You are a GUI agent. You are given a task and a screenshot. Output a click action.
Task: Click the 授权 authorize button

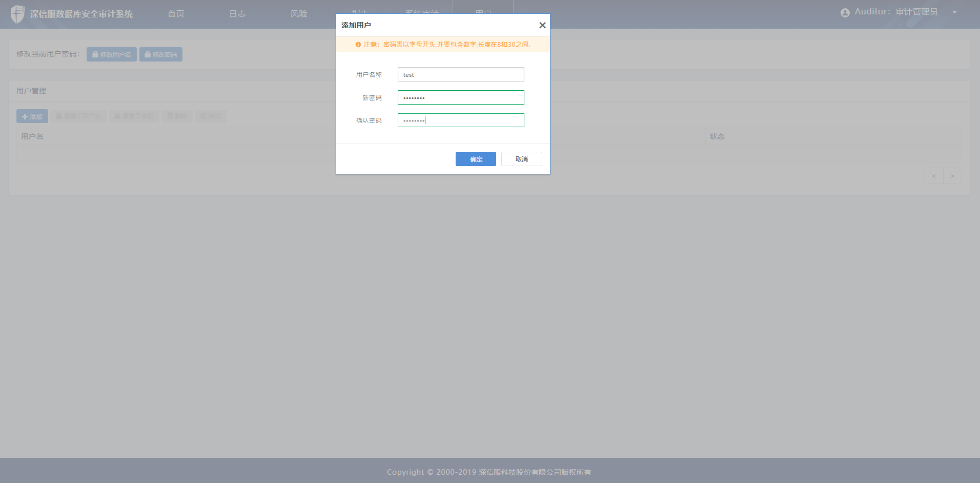click(211, 116)
